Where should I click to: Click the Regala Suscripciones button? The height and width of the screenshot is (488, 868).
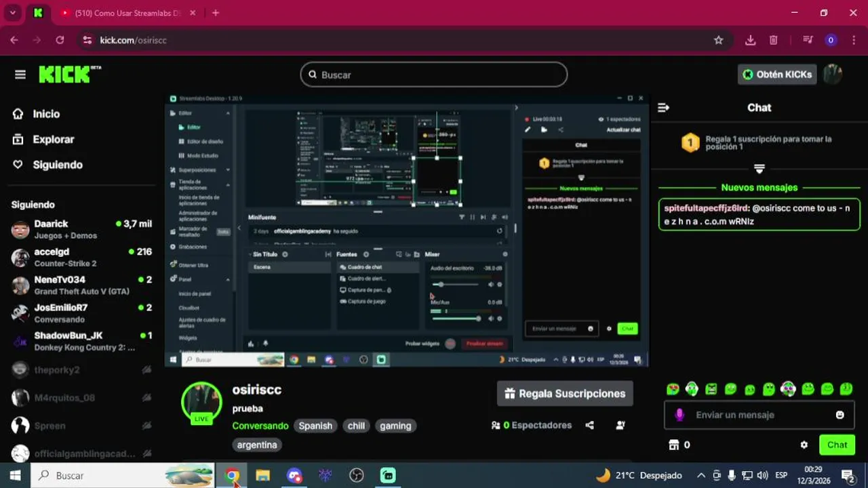point(565,393)
